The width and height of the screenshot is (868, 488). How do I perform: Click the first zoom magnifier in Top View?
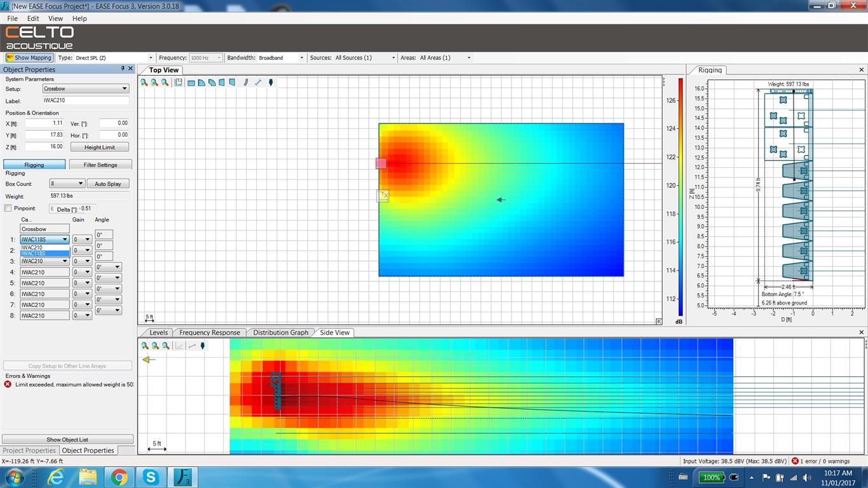[144, 83]
